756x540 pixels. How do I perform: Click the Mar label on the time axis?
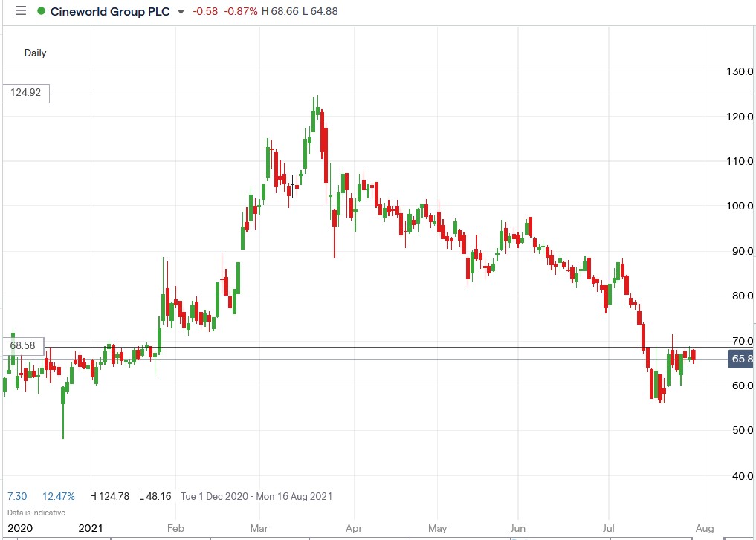coord(259,528)
